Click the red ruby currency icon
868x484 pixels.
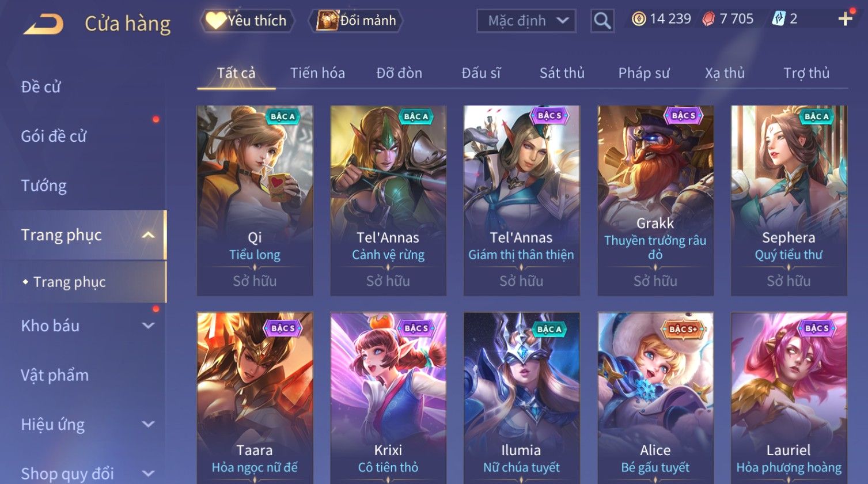click(708, 19)
